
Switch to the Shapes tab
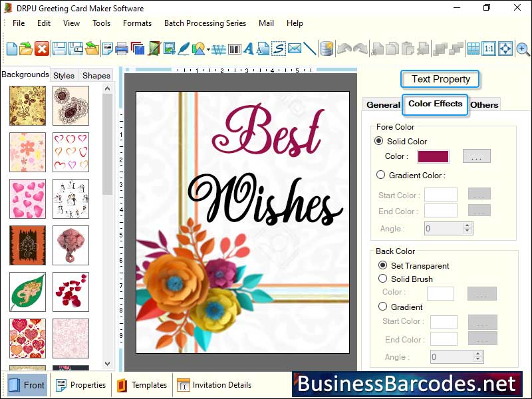pyautogui.click(x=96, y=74)
